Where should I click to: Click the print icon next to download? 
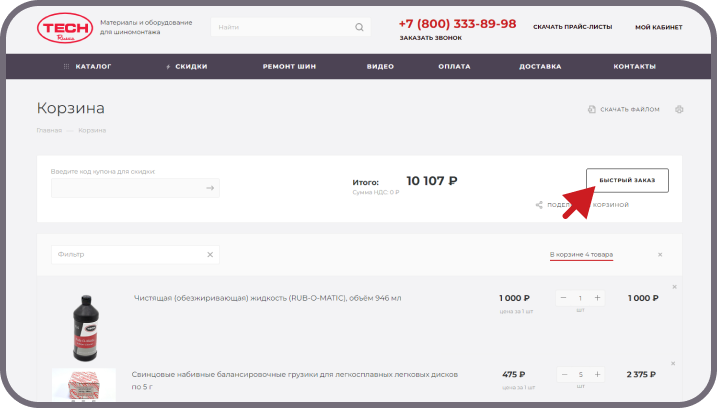point(679,109)
